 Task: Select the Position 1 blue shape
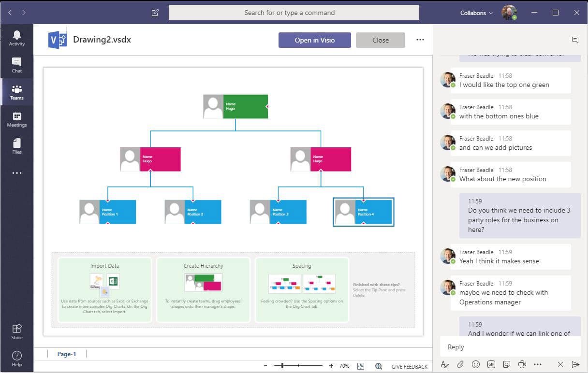pos(108,212)
